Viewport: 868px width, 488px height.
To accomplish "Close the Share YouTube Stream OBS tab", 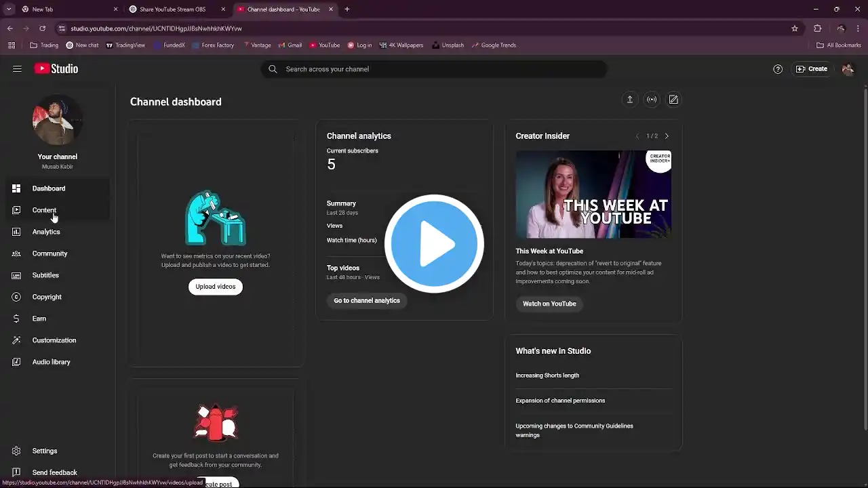I will (223, 9).
